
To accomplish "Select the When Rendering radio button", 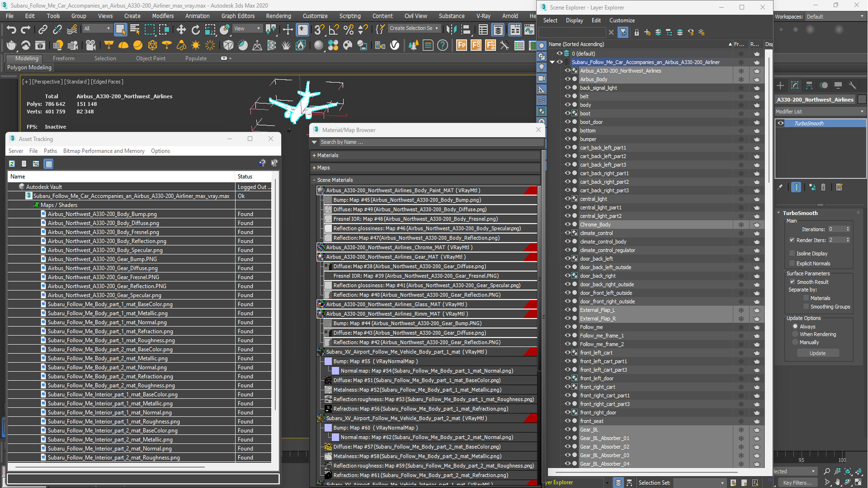I will click(795, 334).
